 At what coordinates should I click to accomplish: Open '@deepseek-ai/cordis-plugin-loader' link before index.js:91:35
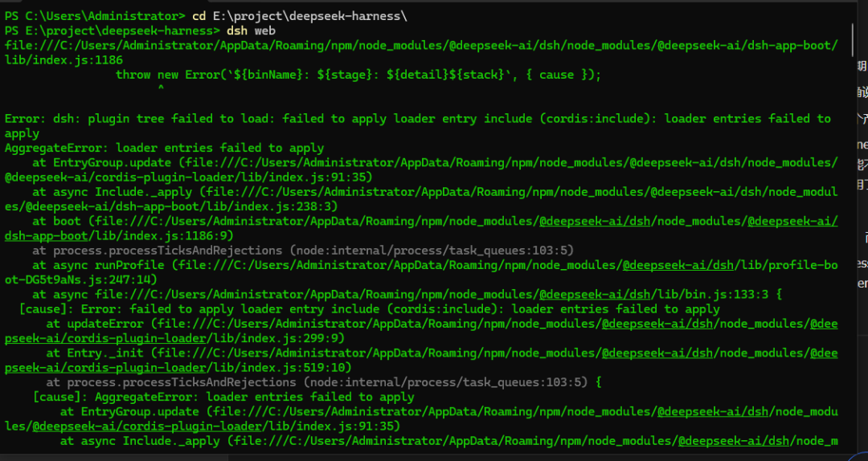pos(147,426)
